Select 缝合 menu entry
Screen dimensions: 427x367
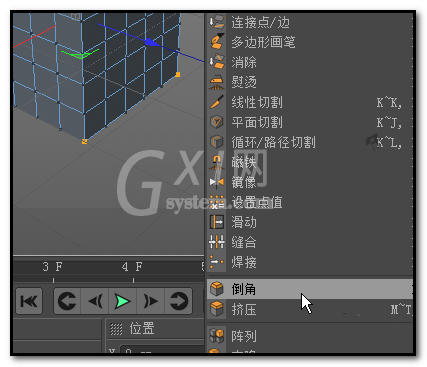coord(310,242)
